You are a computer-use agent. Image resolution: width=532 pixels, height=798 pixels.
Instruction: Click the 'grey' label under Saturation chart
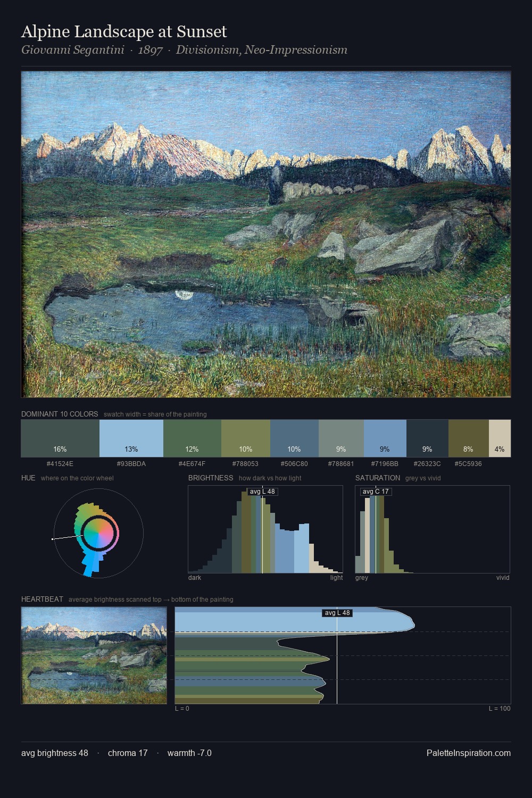click(x=362, y=578)
